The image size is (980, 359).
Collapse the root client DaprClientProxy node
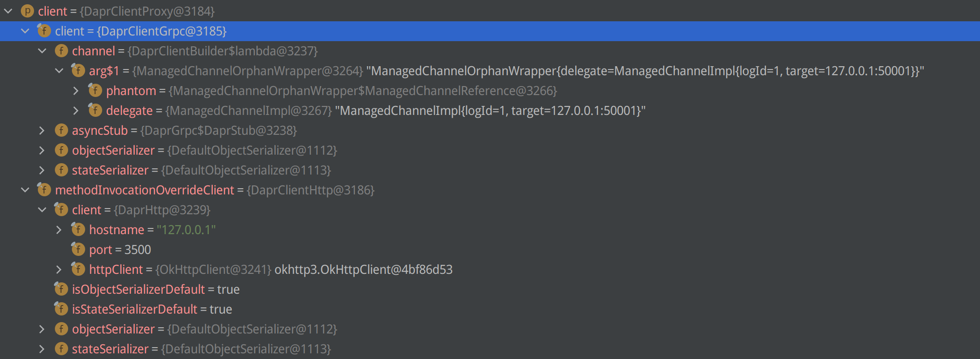[9, 11]
